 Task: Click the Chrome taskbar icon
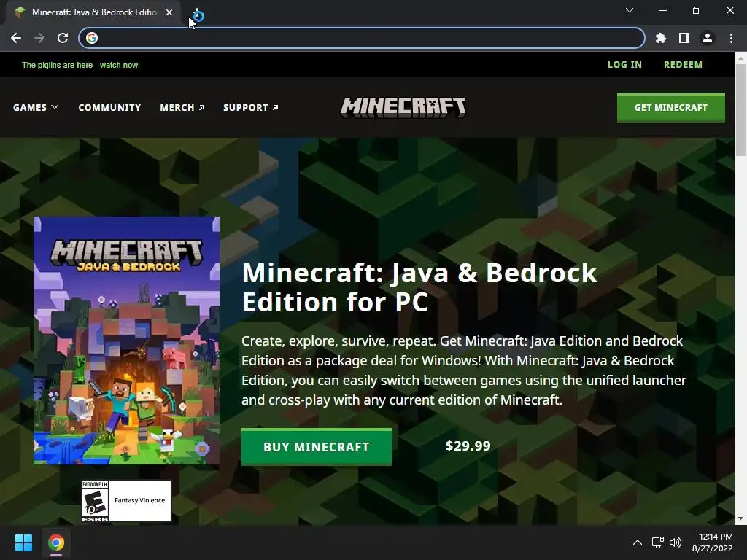[56, 542]
